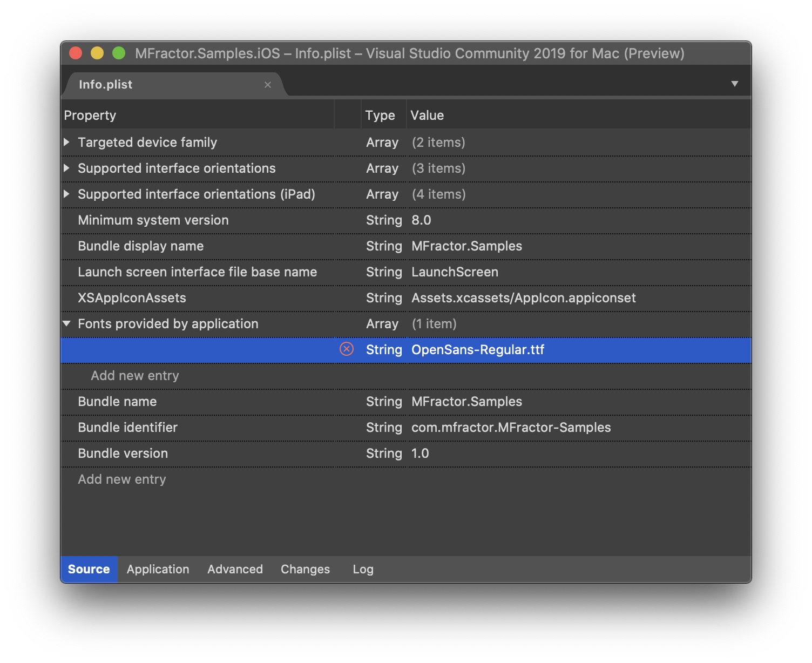Select the Bundle display name property

[141, 246]
